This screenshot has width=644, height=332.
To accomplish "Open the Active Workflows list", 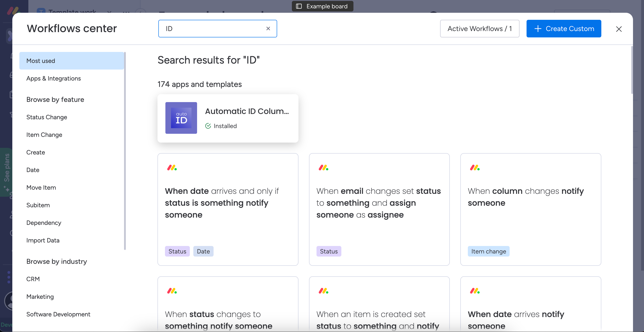I will coord(479,29).
